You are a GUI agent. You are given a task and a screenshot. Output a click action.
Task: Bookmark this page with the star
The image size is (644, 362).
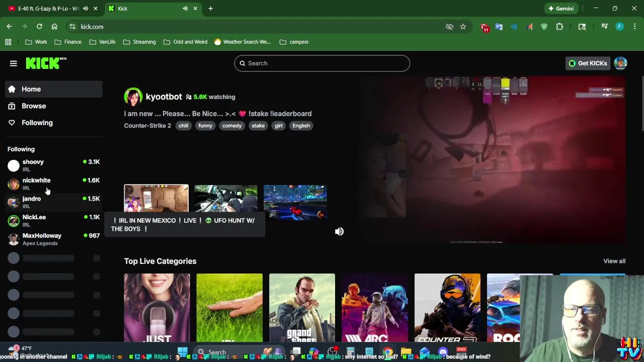point(463,27)
